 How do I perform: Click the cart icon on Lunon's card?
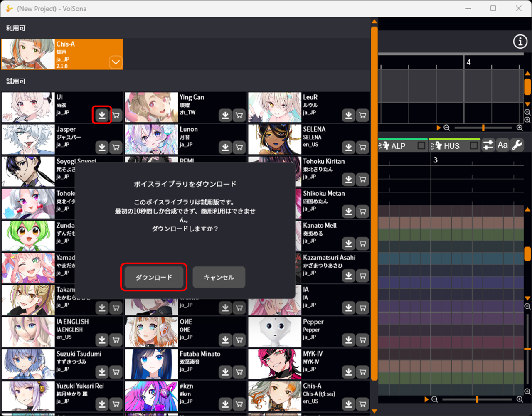(239, 147)
